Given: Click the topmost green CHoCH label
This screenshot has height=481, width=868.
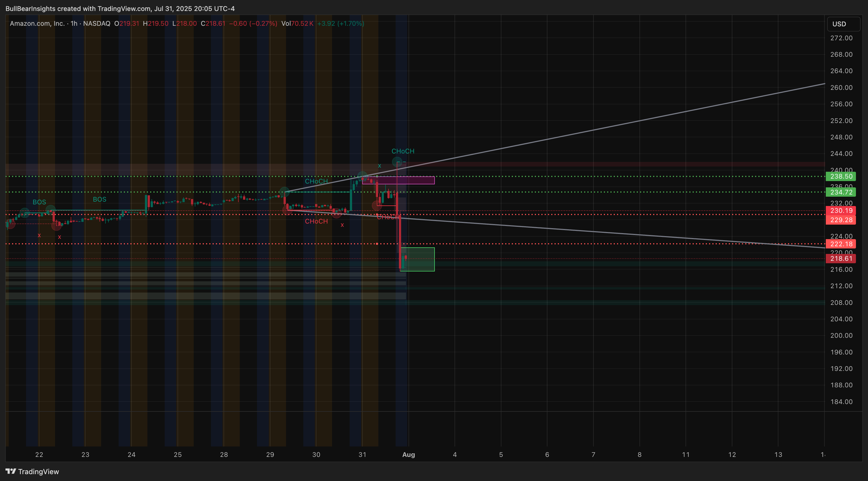Looking at the screenshot, I should [403, 151].
